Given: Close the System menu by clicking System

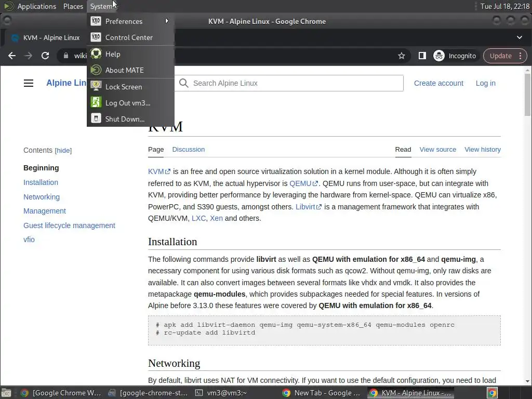Looking at the screenshot, I should click(101, 6).
